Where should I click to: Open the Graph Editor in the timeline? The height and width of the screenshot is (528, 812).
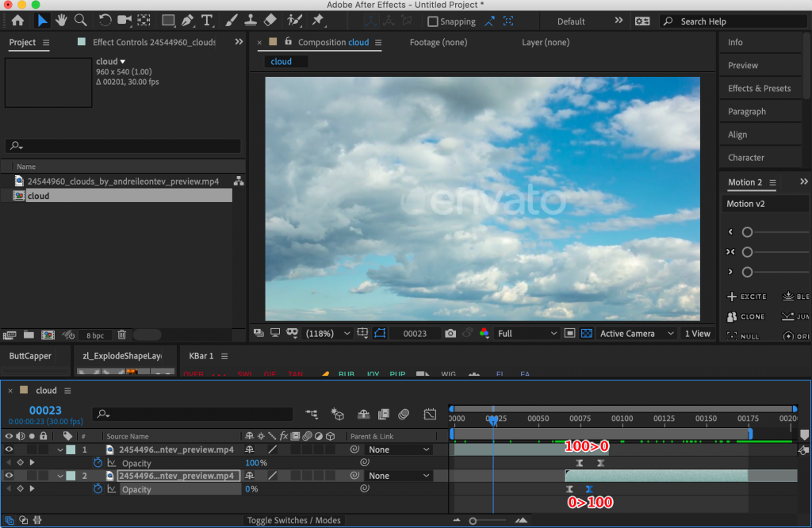tap(430, 414)
